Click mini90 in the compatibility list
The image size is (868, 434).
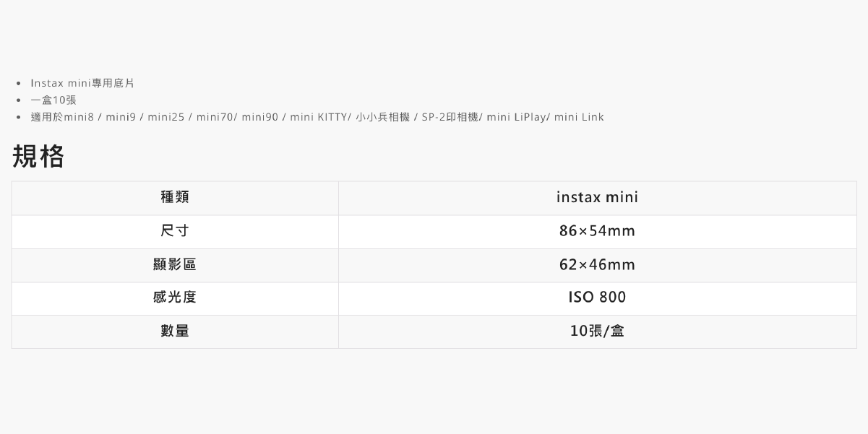coord(260,117)
